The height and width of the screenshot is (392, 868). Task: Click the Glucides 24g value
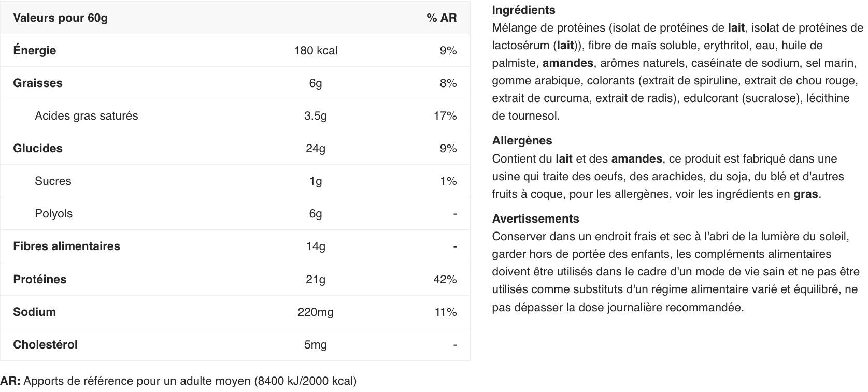(x=316, y=148)
